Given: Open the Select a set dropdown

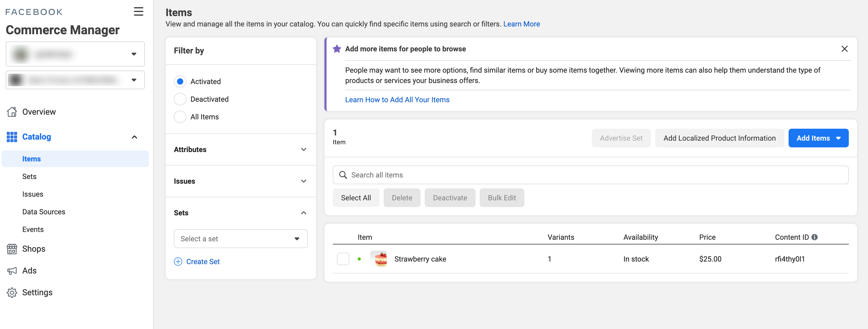Looking at the screenshot, I should point(241,239).
